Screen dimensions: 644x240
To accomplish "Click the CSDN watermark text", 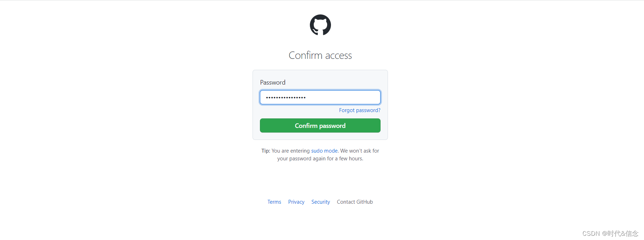I will tap(610, 234).
